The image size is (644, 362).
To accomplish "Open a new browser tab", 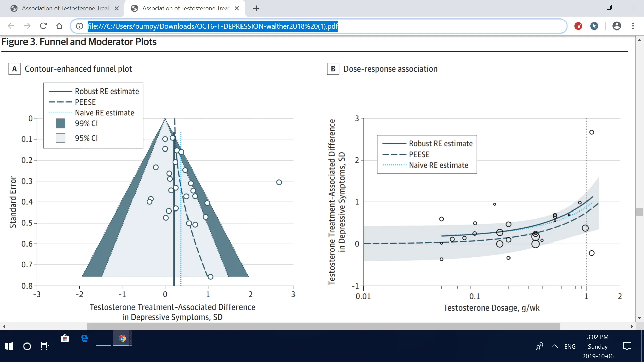I will coord(256,8).
